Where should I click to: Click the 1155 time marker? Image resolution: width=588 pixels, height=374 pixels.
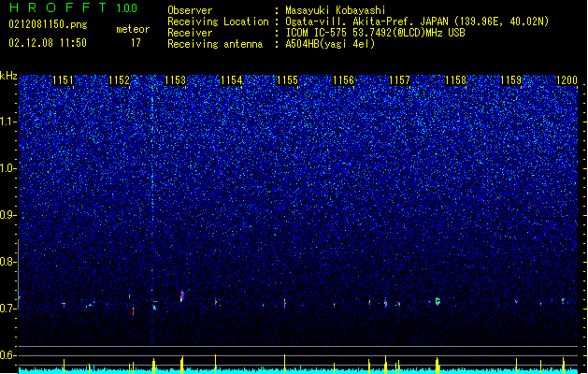coord(287,80)
